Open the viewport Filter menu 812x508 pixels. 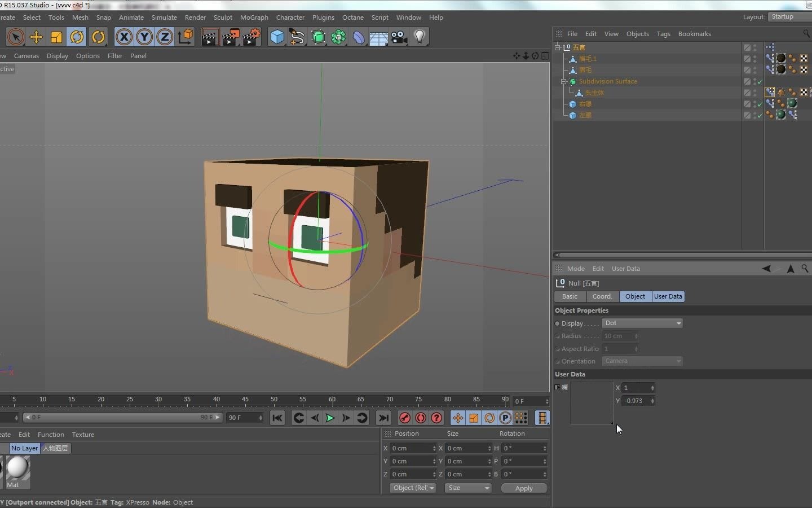[x=115, y=56]
